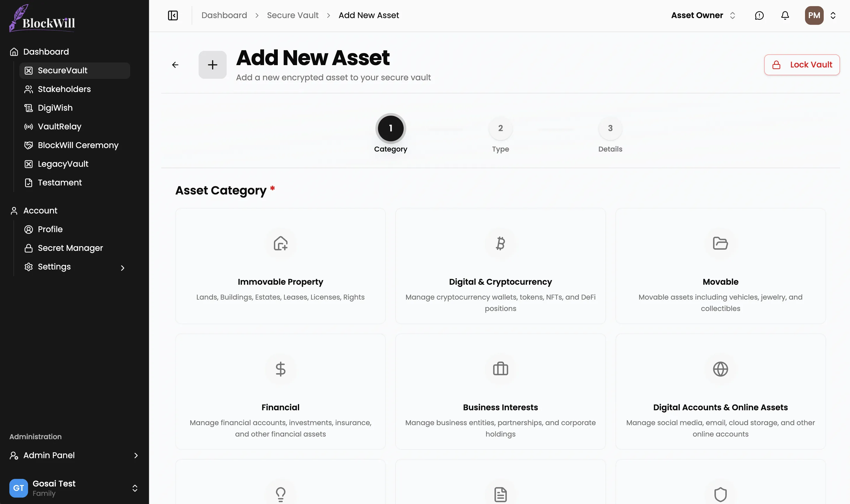Open the PM user avatar menu

[814, 16]
